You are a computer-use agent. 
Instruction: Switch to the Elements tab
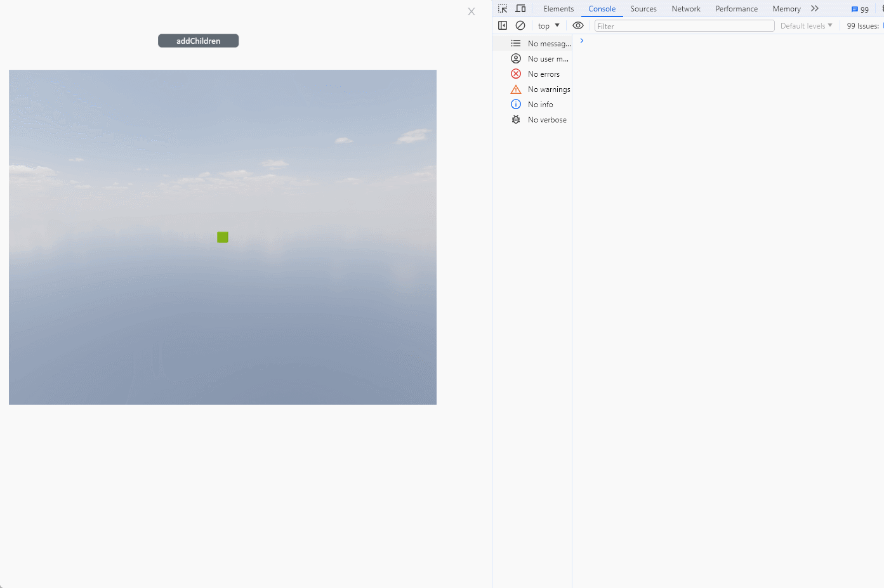tap(558, 9)
